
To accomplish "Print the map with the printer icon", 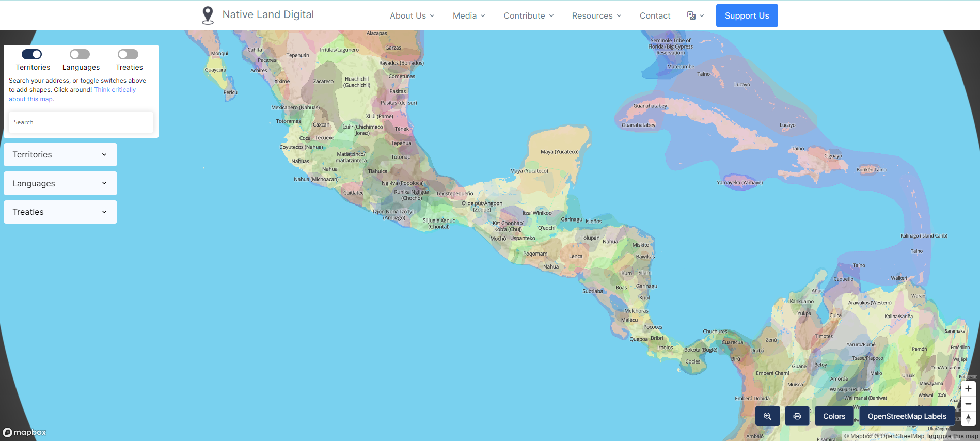I will pyautogui.click(x=797, y=416).
